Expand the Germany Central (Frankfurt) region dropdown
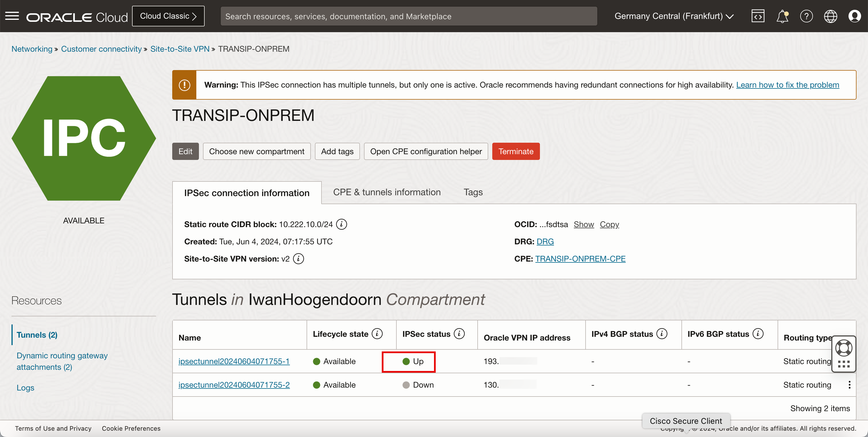The width and height of the screenshot is (868, 437). pos(674,16)
